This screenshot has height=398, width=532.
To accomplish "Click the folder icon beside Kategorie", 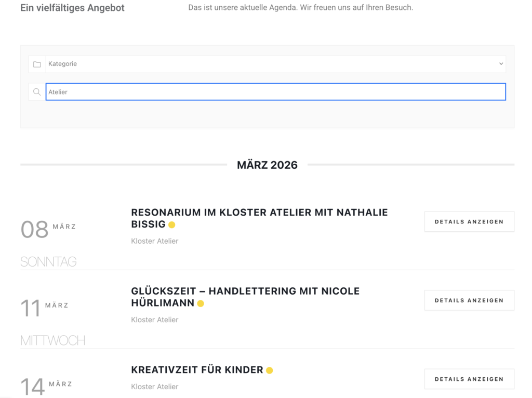I will [x=37, y=64].
